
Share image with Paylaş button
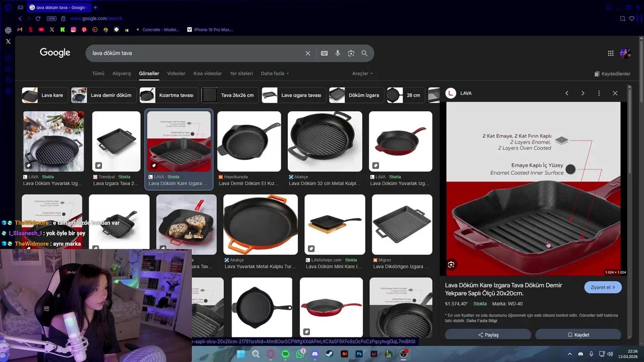(488, 335)
